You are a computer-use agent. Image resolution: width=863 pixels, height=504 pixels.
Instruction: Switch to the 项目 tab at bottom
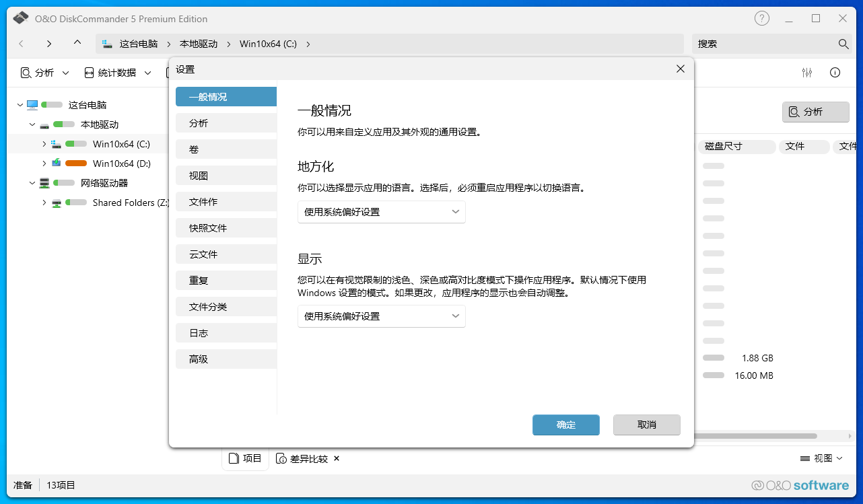[x=245, y=458]
